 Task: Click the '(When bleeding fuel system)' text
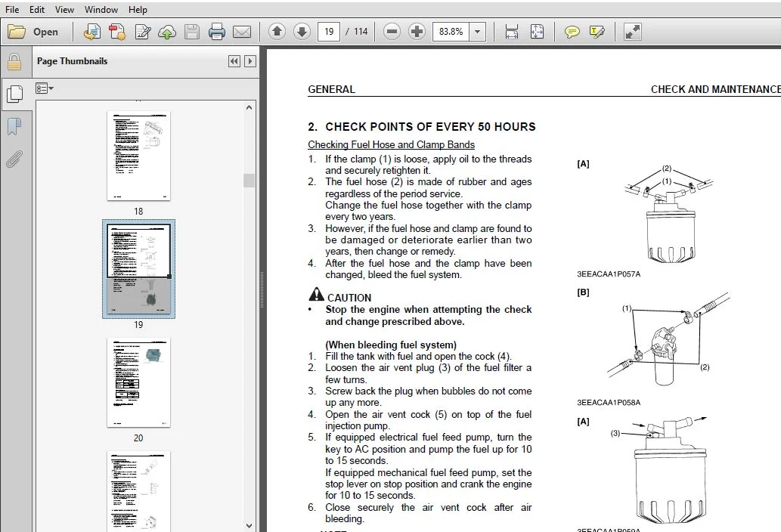390,345
